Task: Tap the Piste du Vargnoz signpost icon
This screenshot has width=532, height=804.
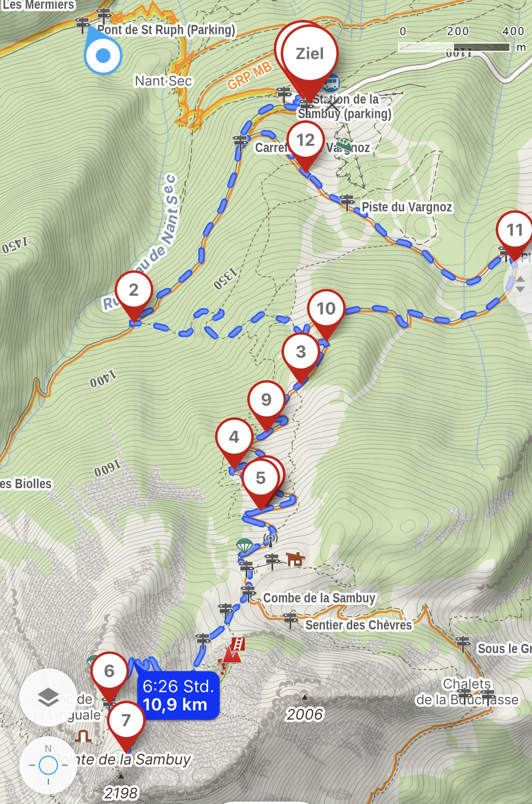Action: pos(347,202)
